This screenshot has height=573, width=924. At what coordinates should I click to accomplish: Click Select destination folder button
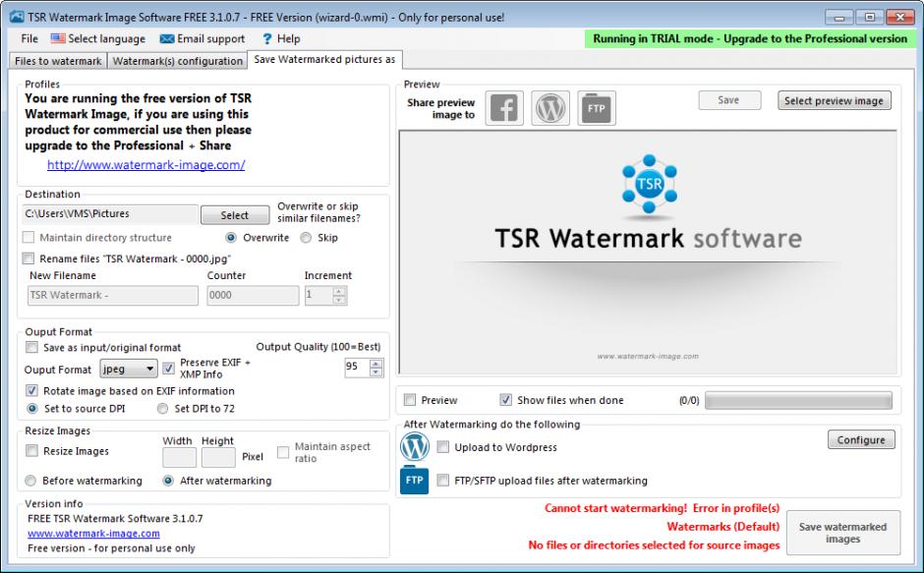(235, 215)
